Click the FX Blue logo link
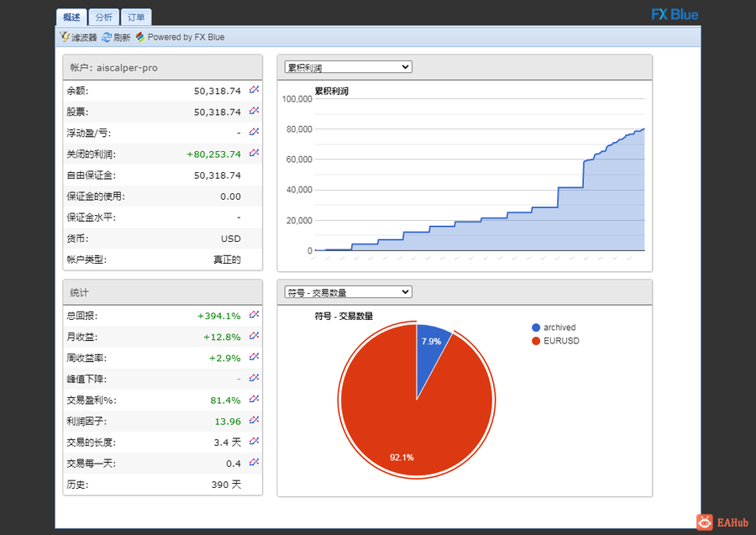Image resolution: width=756 pixels, height=535 pixels. (675, 15)
